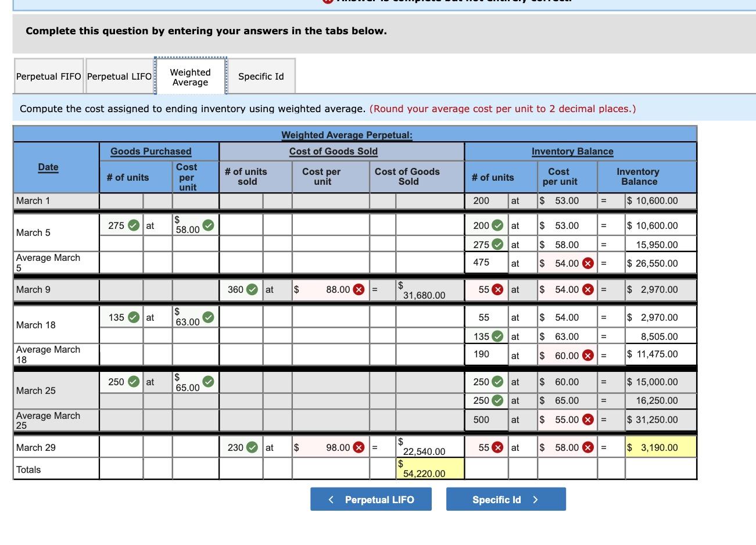Click green check beside 200 units in March 5 balance
756x545 pixels.
click(x=498, y=225)
